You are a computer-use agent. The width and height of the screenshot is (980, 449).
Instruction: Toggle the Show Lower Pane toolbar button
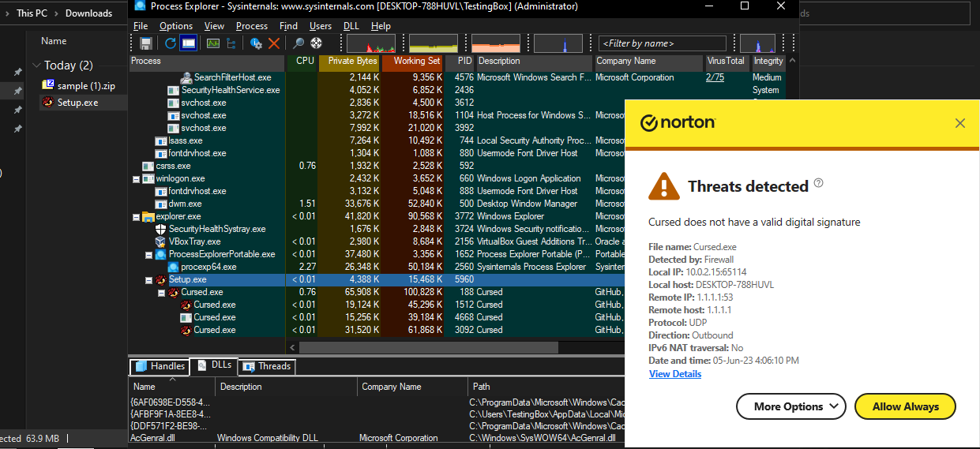pyautogui.click(x=188, y=43)
